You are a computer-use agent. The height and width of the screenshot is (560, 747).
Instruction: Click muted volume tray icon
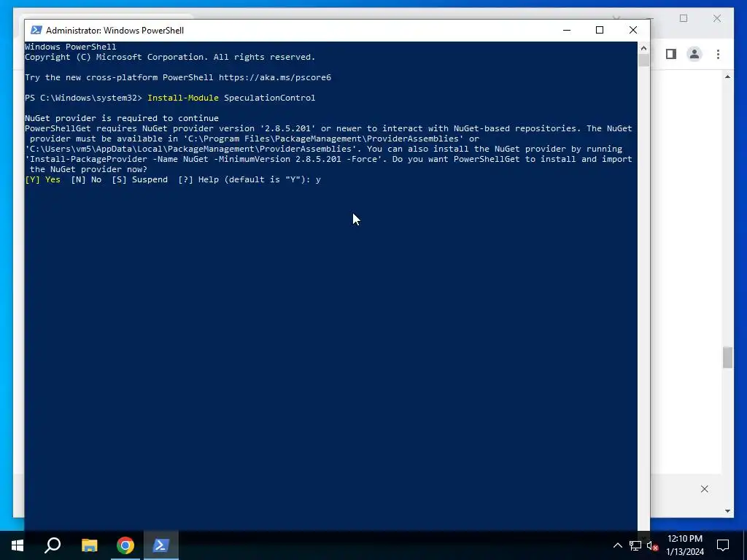tap(652, 545)
